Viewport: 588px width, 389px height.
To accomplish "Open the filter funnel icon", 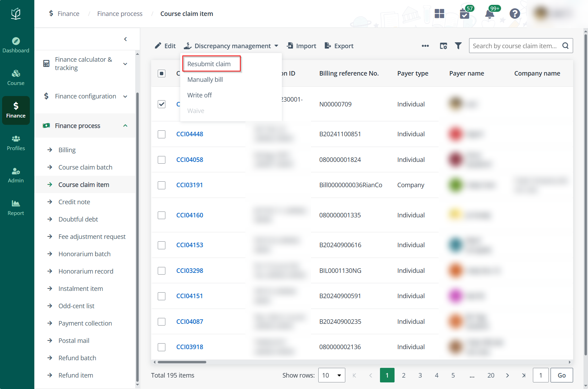I will click(458, 46).
